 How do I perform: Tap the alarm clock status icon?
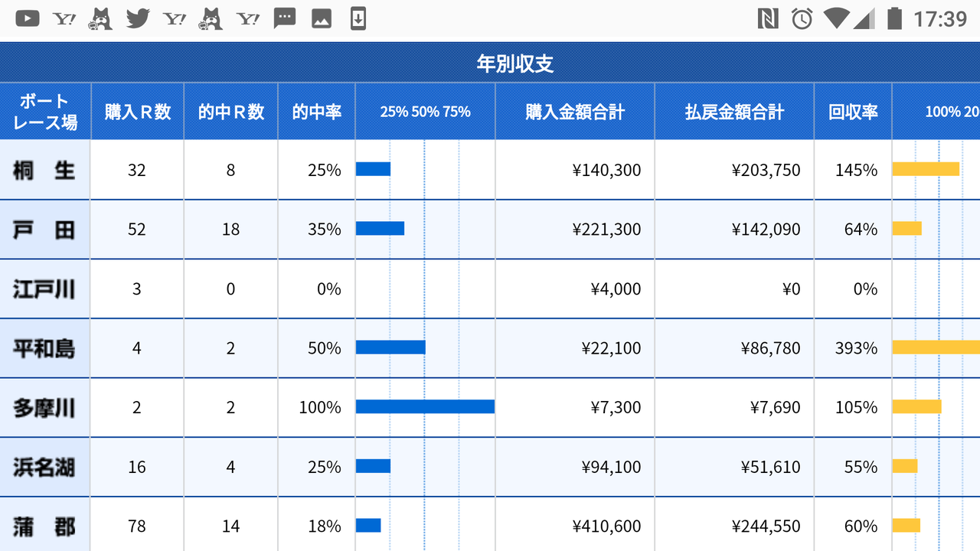pyautogui.click(x=801, y=18)
